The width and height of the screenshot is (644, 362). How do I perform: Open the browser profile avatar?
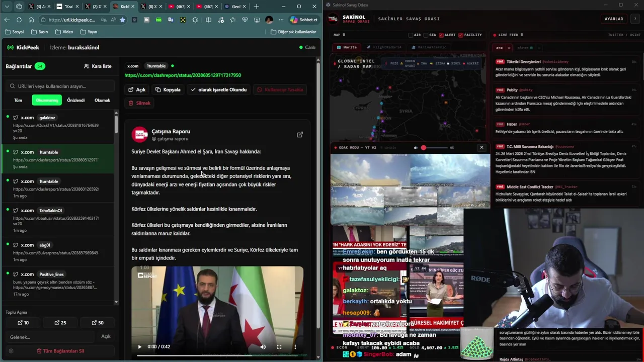269,20
